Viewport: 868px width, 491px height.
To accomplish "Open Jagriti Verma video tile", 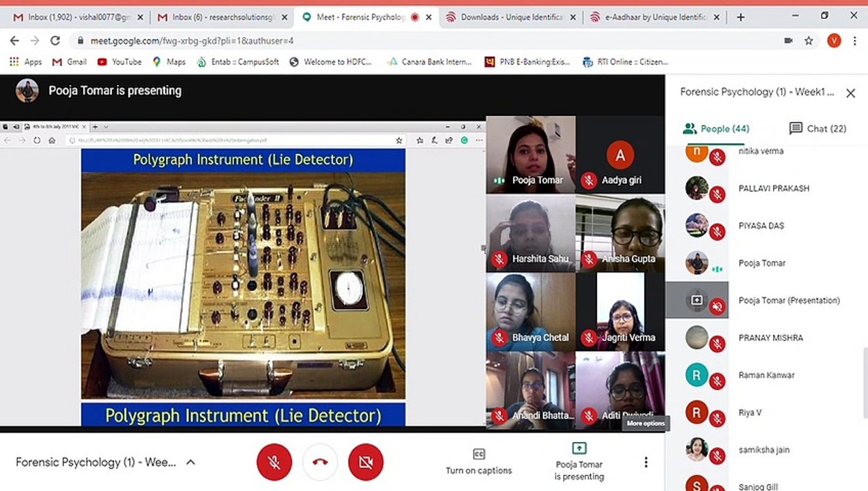I will point(620,312).
